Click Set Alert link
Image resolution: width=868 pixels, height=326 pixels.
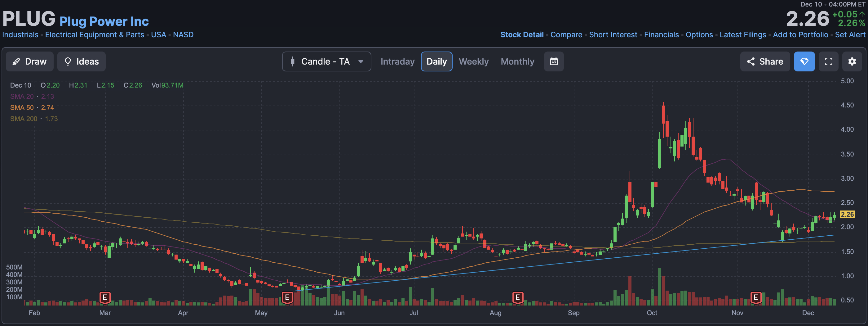click(x=850, y=35)
